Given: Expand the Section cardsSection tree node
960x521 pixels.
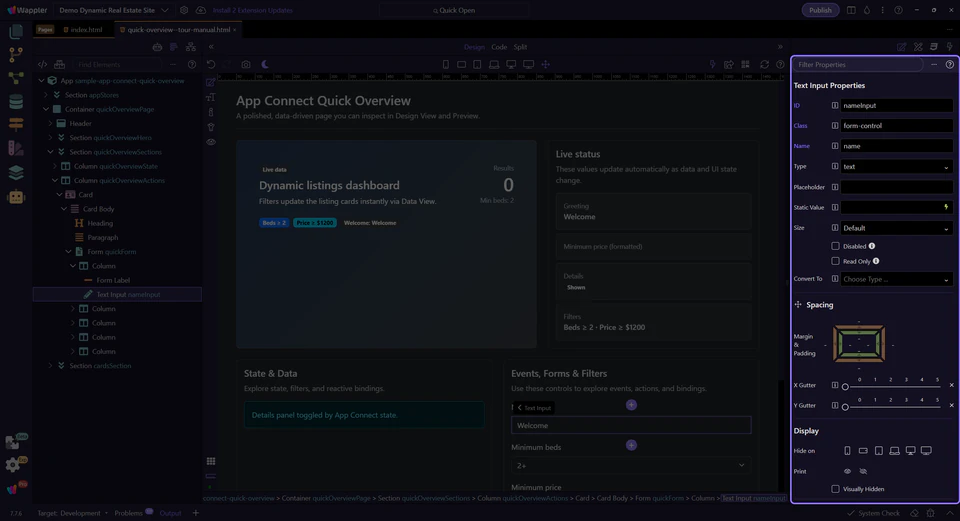Looking at the screenshot, I should click(x=50, y=365).
